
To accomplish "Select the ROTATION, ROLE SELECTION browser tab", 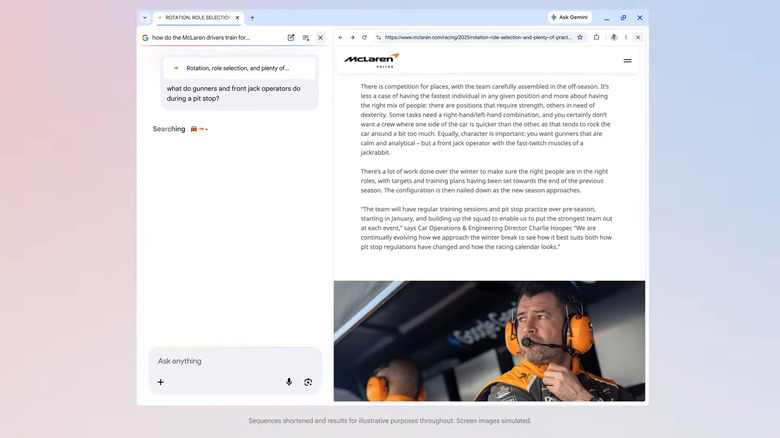I will click(x=197, y=17).
